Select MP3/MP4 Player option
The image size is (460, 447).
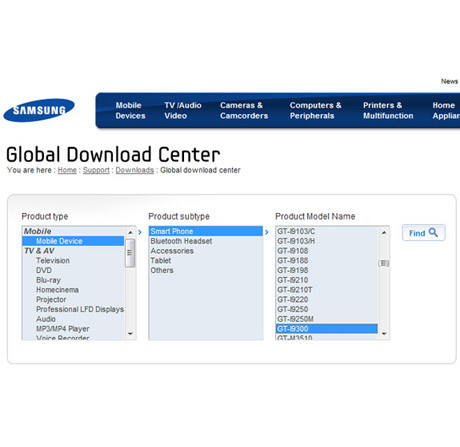(73, 329)
